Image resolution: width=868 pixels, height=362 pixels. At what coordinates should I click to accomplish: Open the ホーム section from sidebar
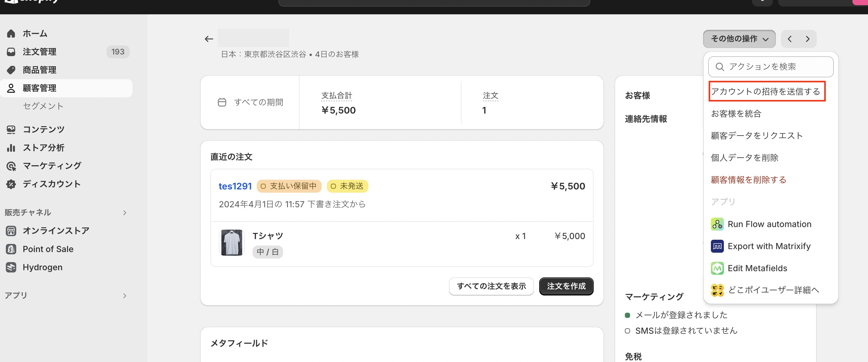[35, 33]
